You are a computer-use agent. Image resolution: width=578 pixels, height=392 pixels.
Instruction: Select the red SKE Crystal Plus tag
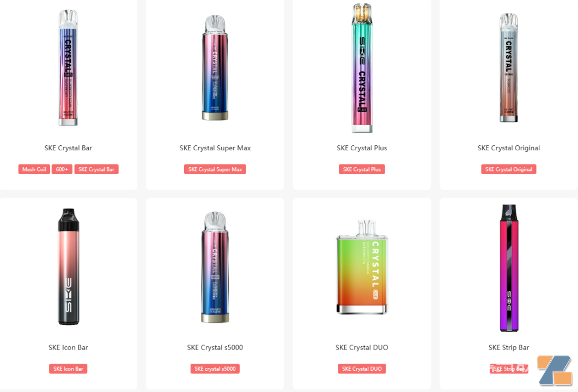click(x=362, y=169)
